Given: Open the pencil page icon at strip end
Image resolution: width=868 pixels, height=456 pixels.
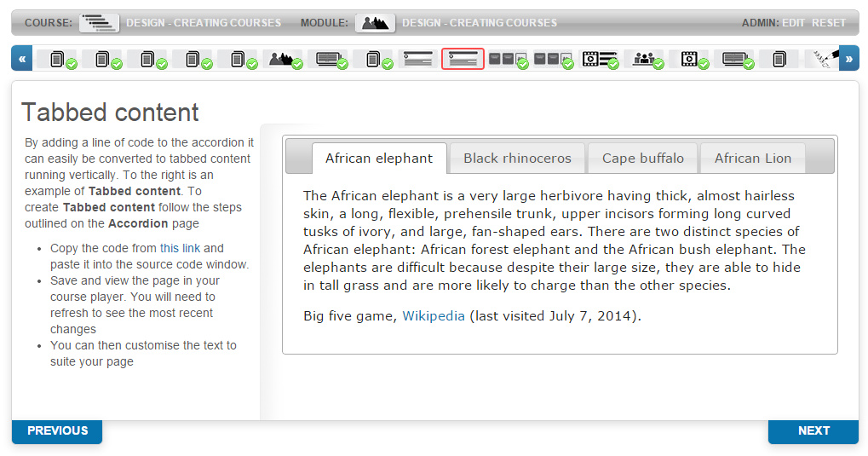Looking at the screenshot, I should click(823, 59).
